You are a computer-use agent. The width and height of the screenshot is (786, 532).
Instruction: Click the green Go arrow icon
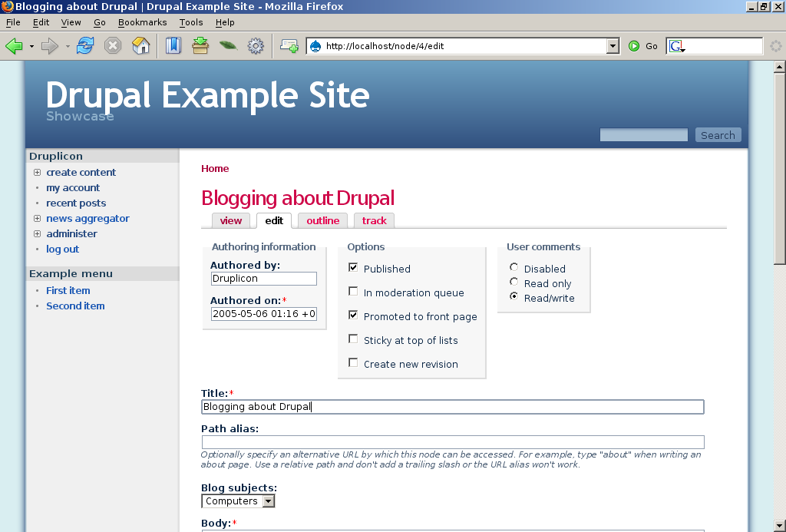633,46
